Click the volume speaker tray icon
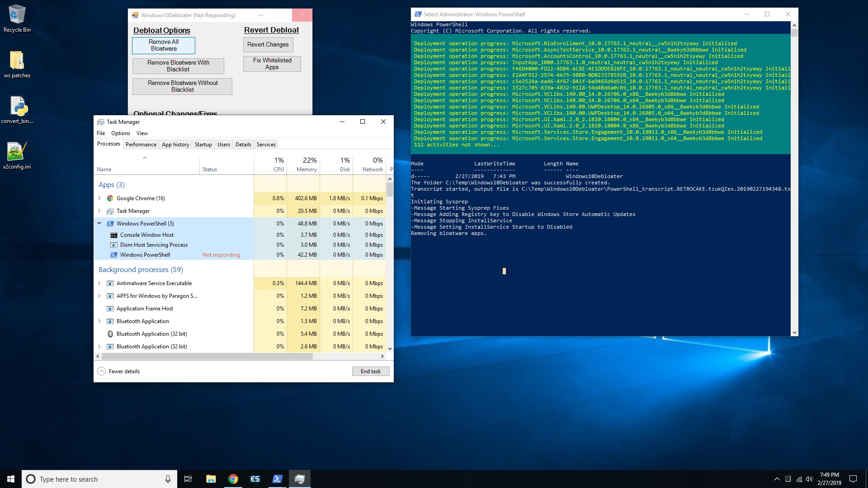Viewport: 868px width, 488px height. (809, 479)
